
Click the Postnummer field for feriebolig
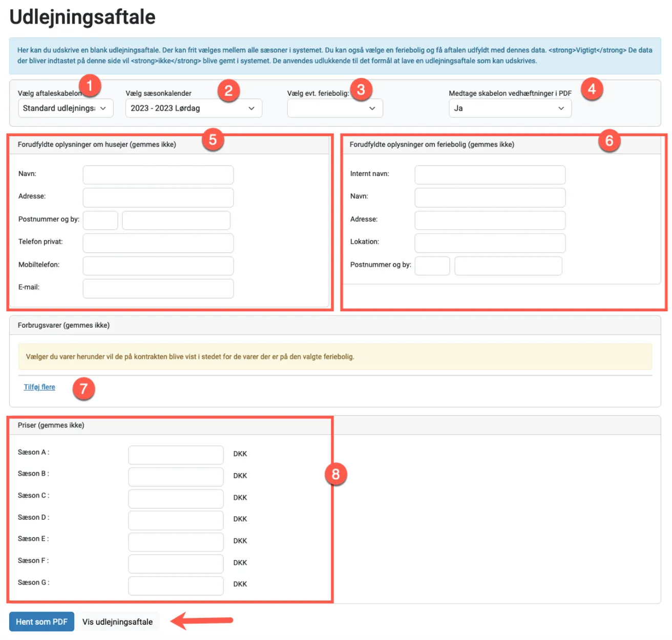[x=432, y=265]
